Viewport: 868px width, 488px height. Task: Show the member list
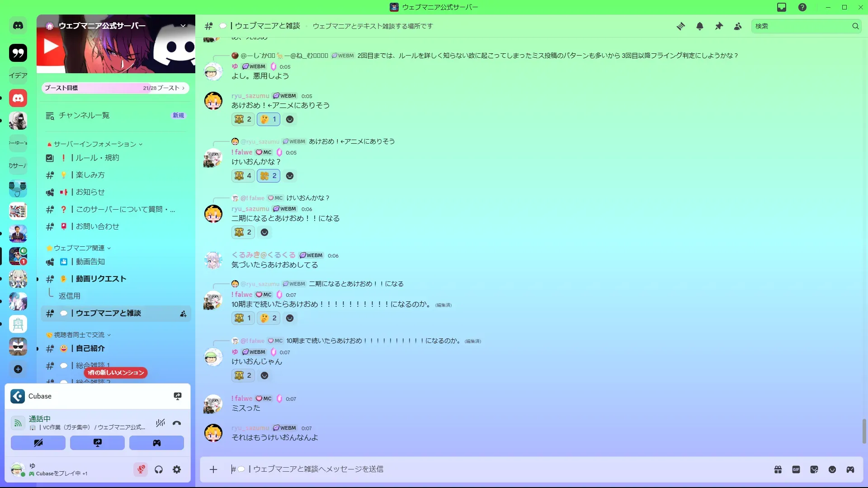738,26
